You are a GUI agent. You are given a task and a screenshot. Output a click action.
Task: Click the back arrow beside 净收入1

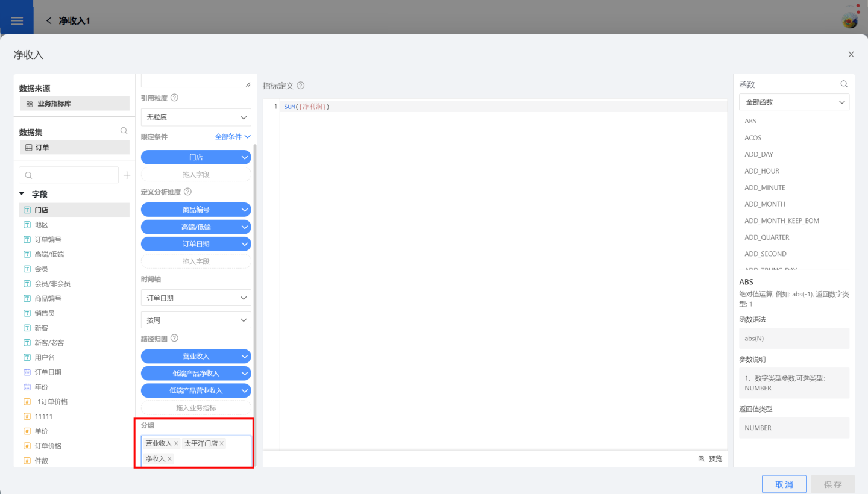click(49, 21)
